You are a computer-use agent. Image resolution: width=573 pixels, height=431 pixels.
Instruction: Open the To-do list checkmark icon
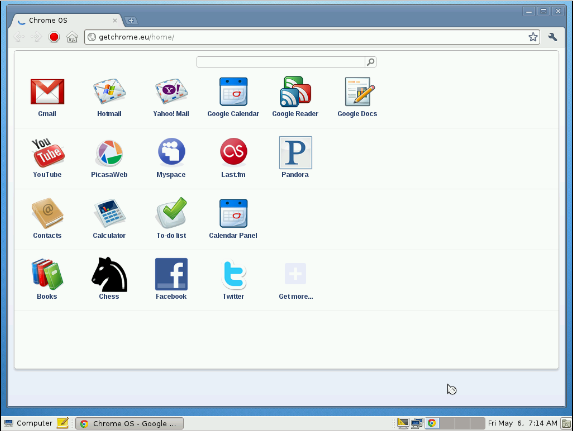click(x=171, y=212)
